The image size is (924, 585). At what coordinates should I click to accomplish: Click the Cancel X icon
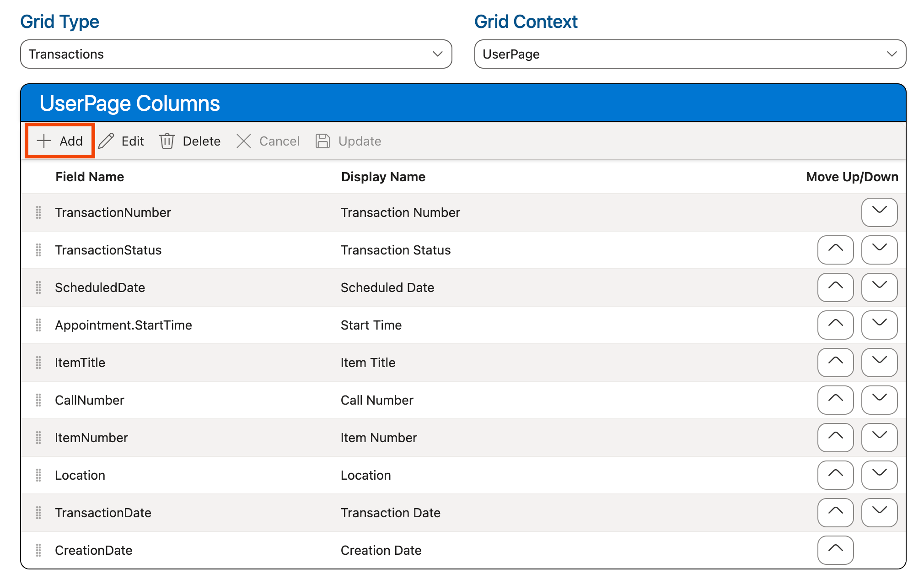(244, 141)
